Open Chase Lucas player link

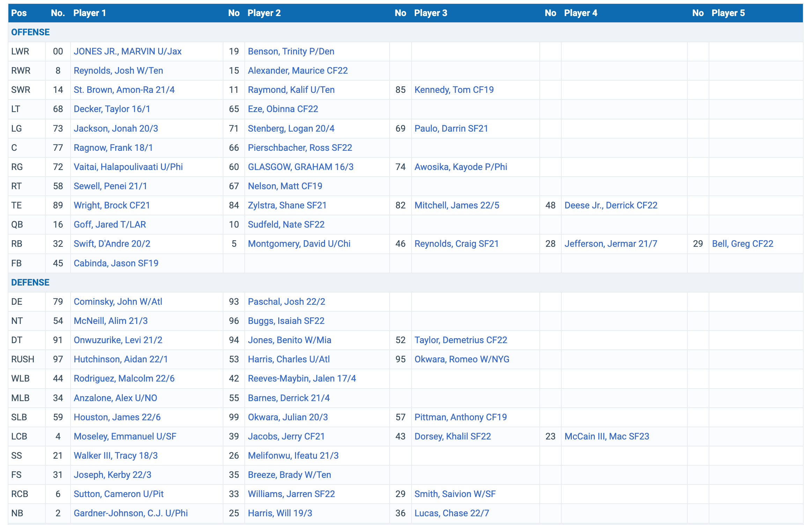451,513
